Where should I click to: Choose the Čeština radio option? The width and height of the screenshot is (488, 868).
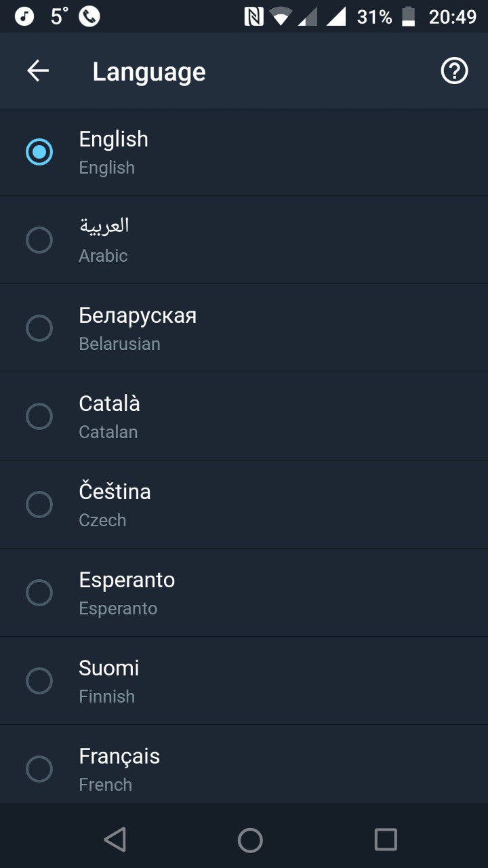[39, 505]
